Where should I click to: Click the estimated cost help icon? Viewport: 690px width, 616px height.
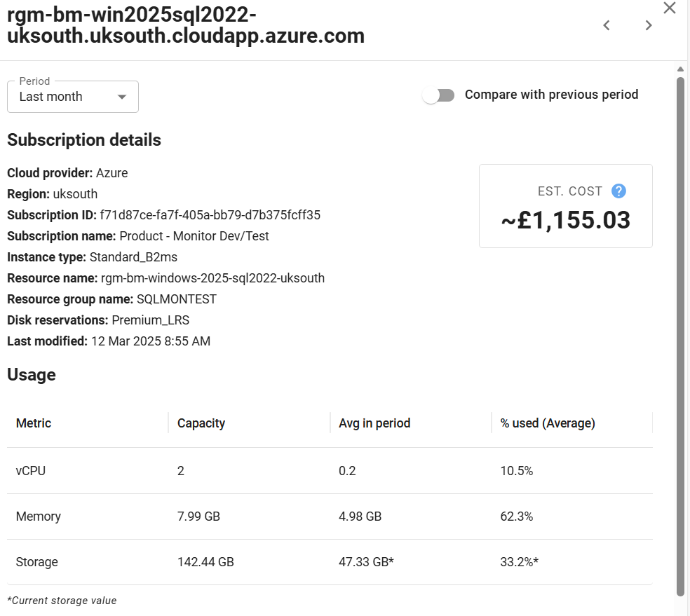[x=618, y=191]
